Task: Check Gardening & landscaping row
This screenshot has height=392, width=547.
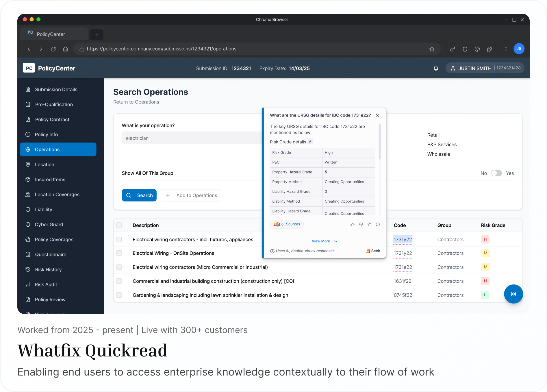Action: click(x=119, y=295)
